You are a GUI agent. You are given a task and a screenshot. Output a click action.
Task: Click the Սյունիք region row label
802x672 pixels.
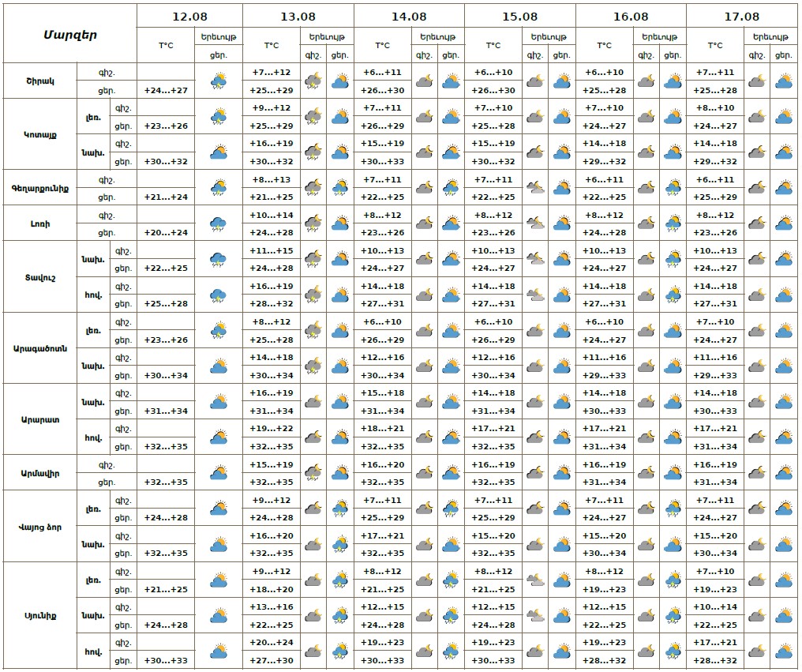point(40,615)
